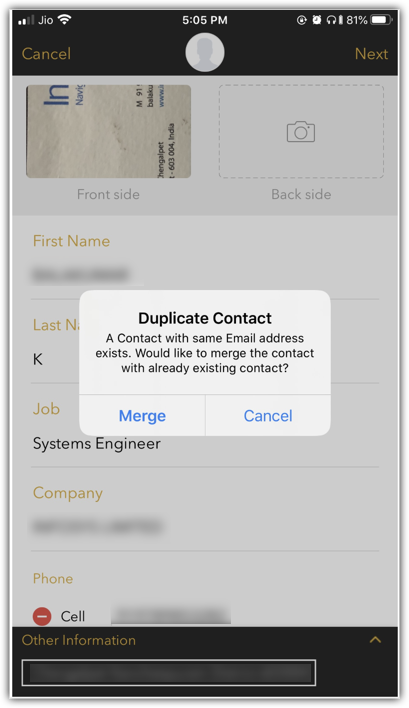
Task: Tap the blurred First Name field value
Action: coord(80,275)
